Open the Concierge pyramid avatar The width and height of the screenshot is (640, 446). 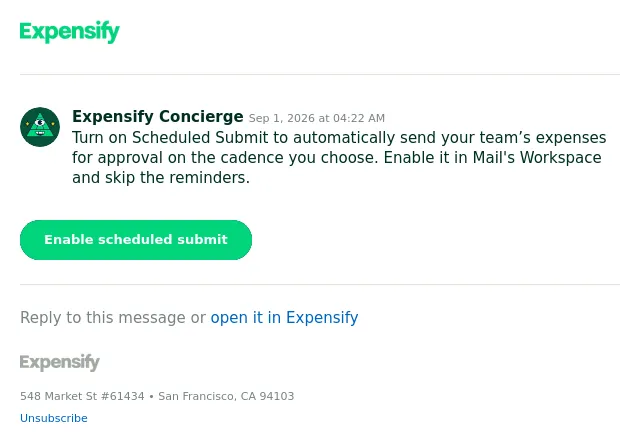click(40, 127)
